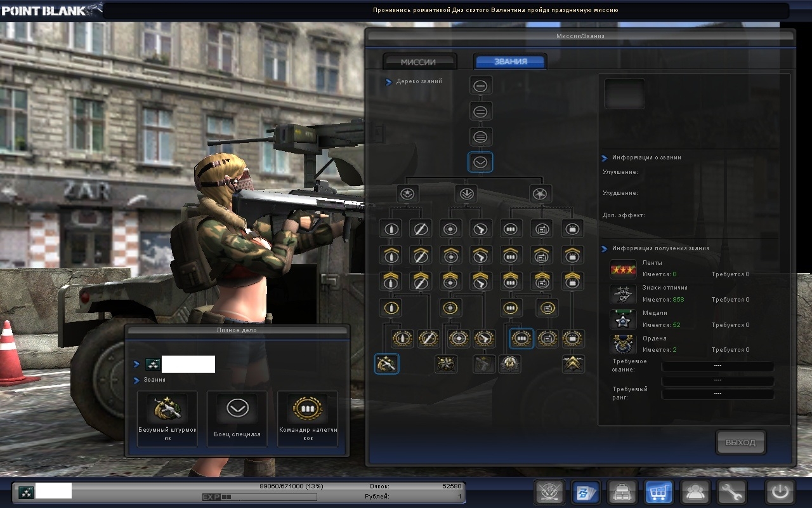Select crosshair node with plain gold ring

point(451,308)
